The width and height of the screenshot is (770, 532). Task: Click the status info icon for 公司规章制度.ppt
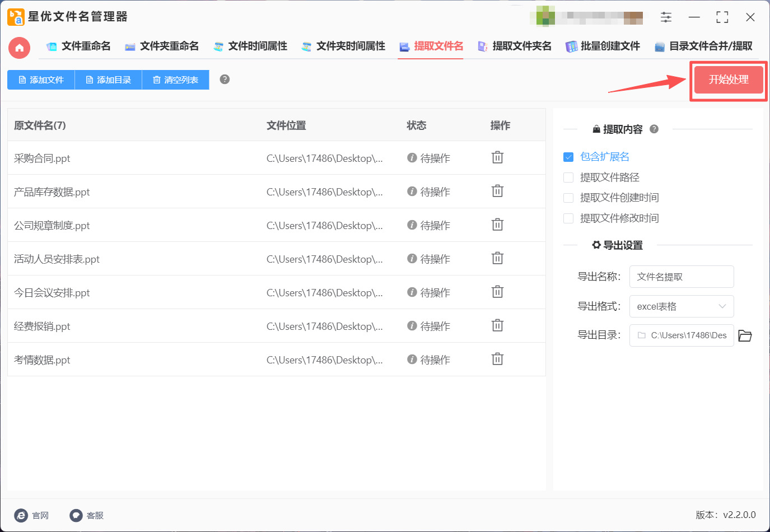[x=412, y=225]
